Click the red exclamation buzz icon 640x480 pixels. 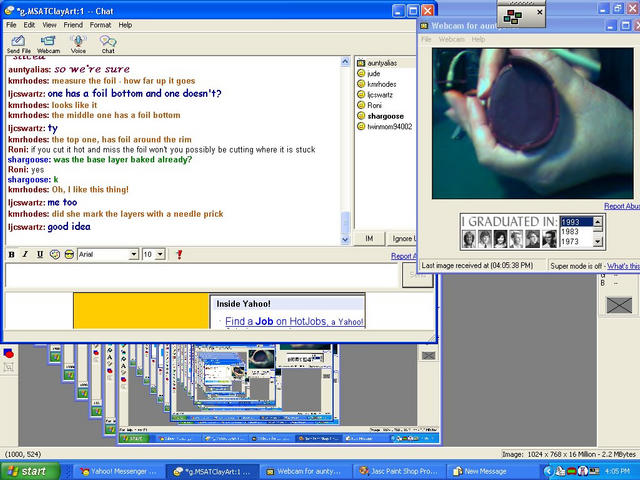click(x=179, y=254)
